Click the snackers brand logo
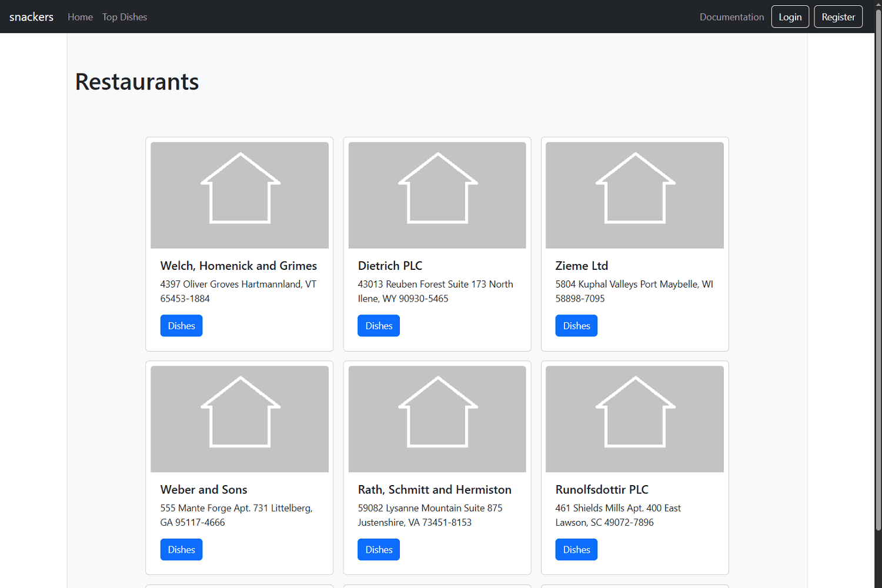Image resolution: width=882 pixels, height=588 pixels. (31, 17)
